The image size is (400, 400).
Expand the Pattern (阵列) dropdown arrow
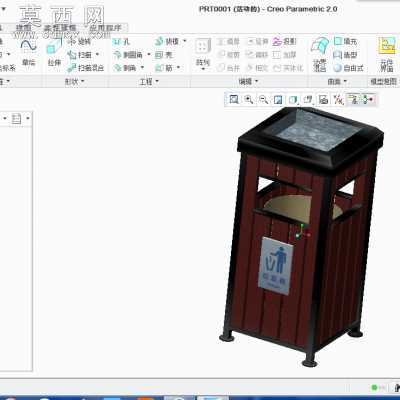pyautogui.click(x=203, y=69)
